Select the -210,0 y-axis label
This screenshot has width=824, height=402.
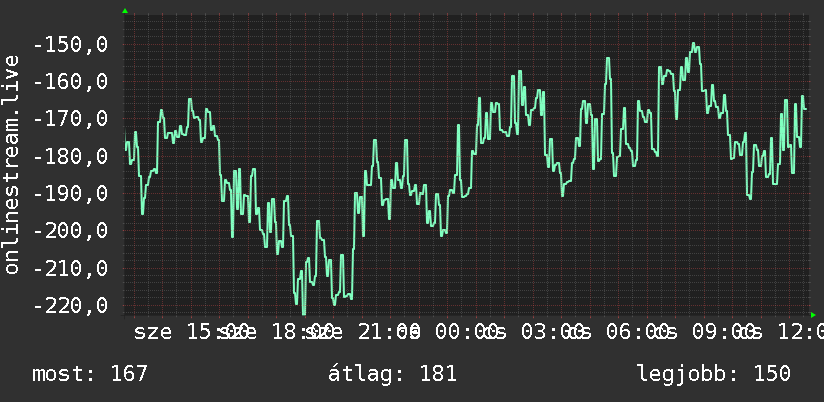[70, 269]
